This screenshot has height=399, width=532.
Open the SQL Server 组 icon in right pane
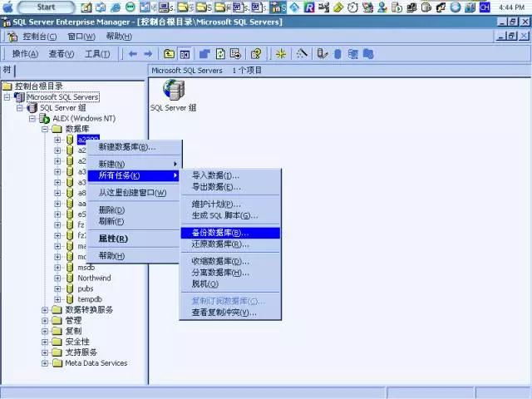tap(174, 91)
